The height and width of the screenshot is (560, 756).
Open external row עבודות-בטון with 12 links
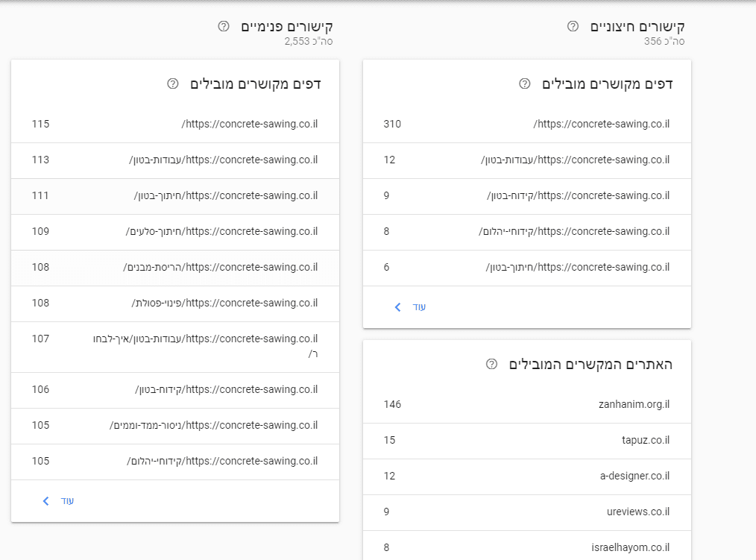click(x=527, y=160)
